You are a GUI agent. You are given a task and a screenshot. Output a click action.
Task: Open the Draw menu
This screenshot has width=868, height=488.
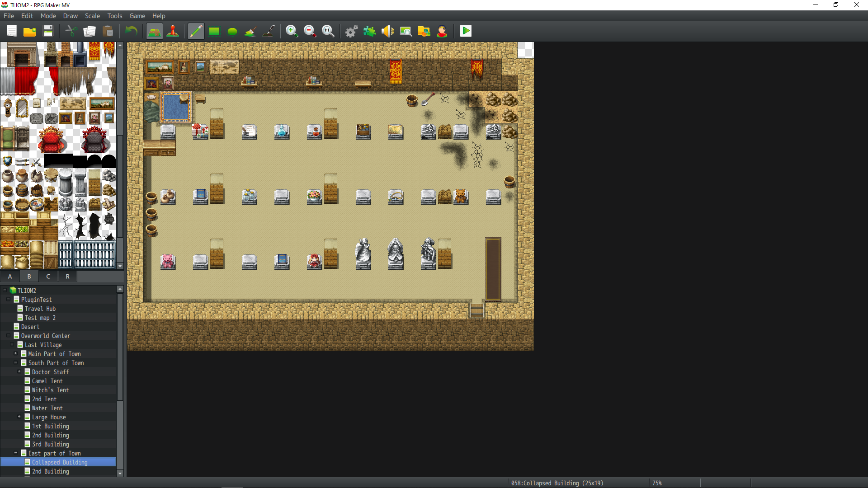point(71,16)
